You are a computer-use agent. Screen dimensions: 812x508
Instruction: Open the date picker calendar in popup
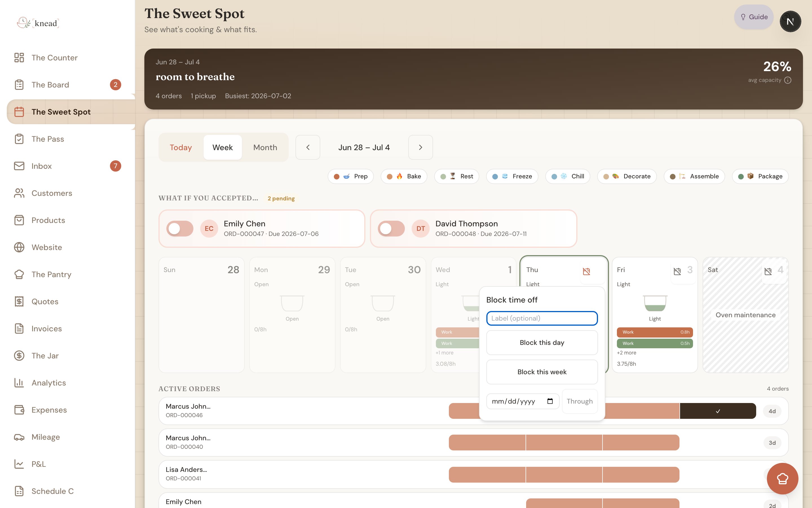(550, 401)
